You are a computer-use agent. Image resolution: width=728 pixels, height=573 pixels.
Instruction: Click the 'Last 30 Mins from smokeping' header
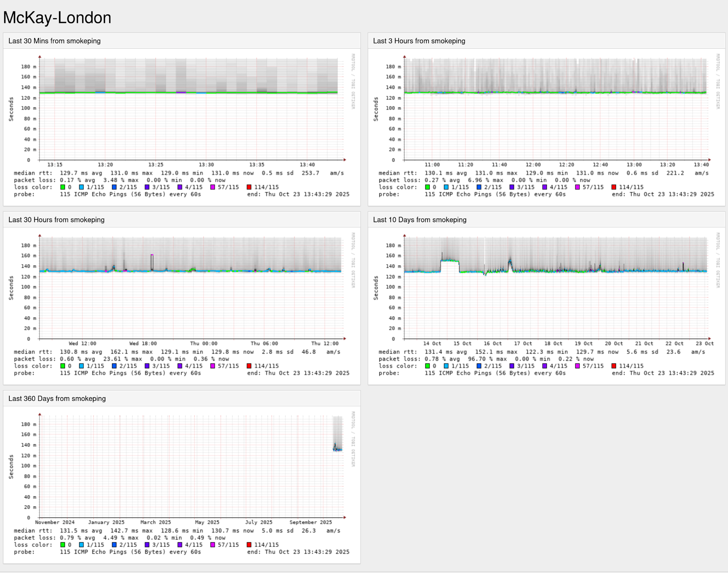point(54,41)
